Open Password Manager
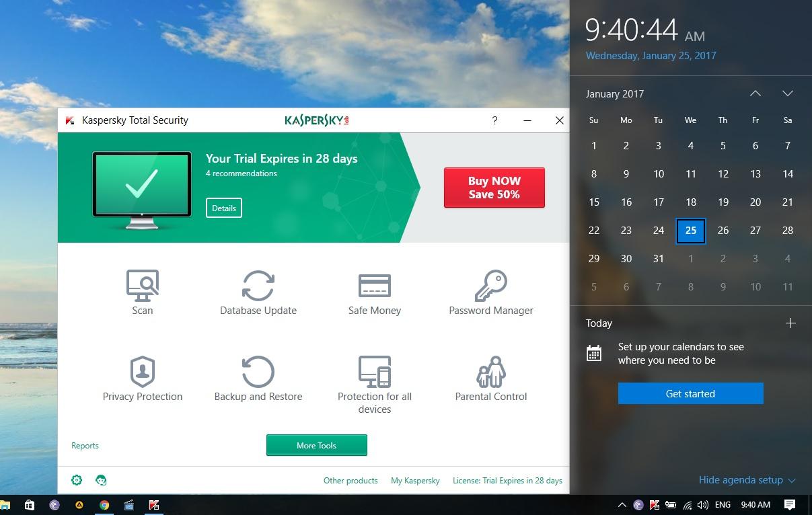This screenshot has height=515, width=812. point(491,292)
